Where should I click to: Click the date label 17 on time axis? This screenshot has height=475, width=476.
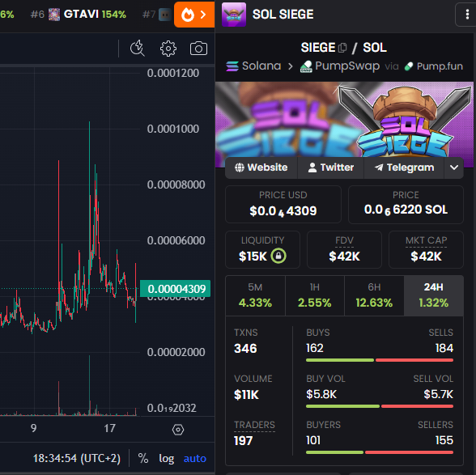pos(109,428)
